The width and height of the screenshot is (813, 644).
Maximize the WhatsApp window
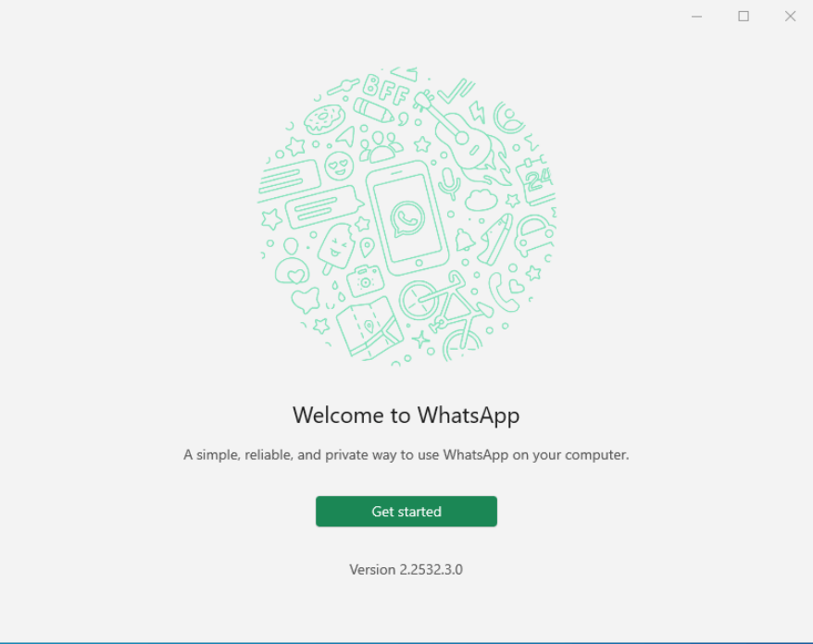click(743, 17)
